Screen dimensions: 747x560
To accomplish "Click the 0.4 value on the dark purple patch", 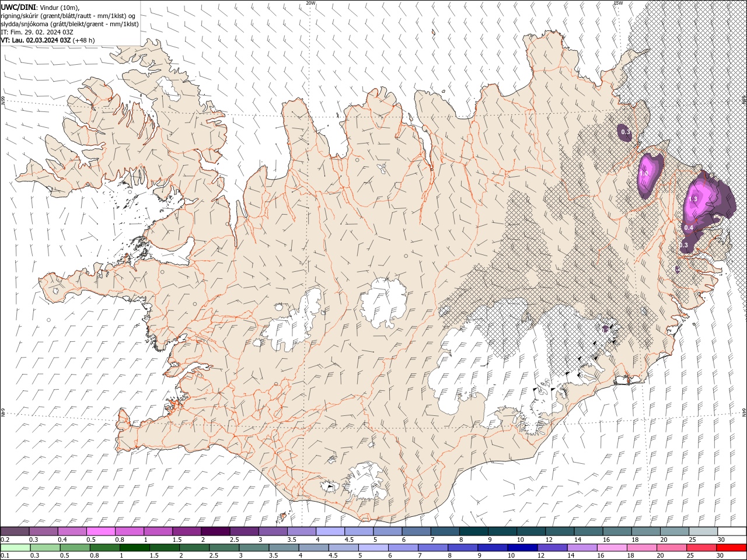I will pyautogui.click(x=689, y=228).
